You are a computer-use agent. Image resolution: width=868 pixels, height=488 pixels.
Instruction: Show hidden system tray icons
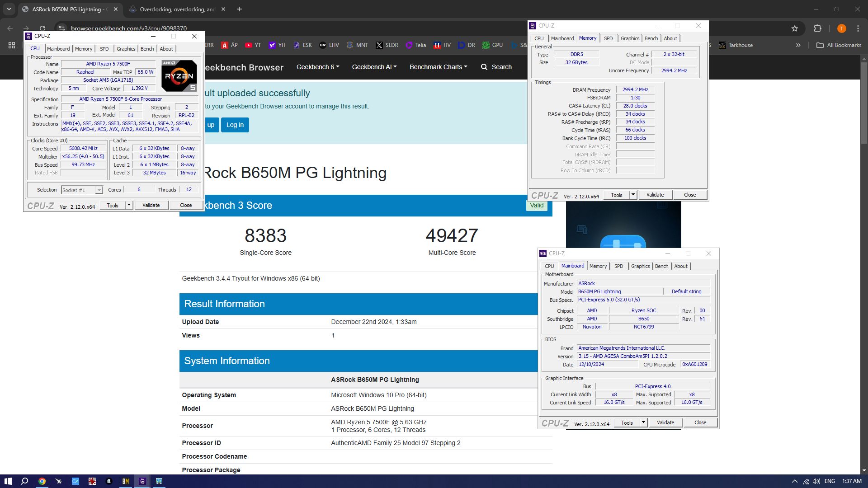[794, 481]
